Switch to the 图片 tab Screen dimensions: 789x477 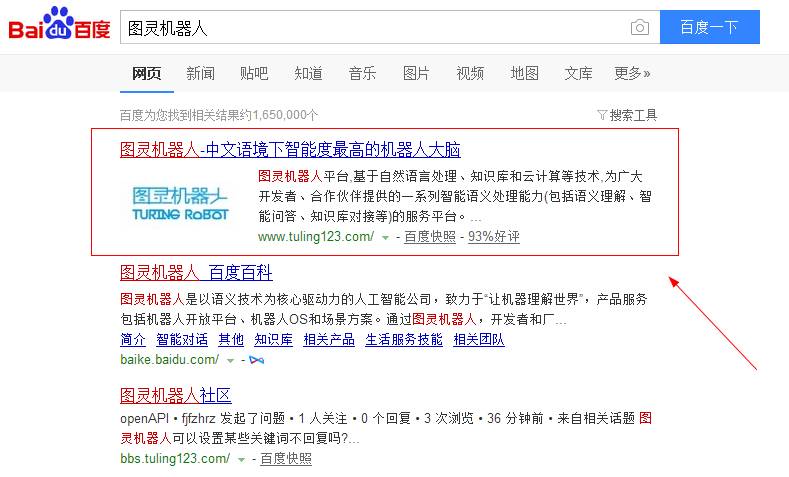pyautogui.click(x=416, y=73)
